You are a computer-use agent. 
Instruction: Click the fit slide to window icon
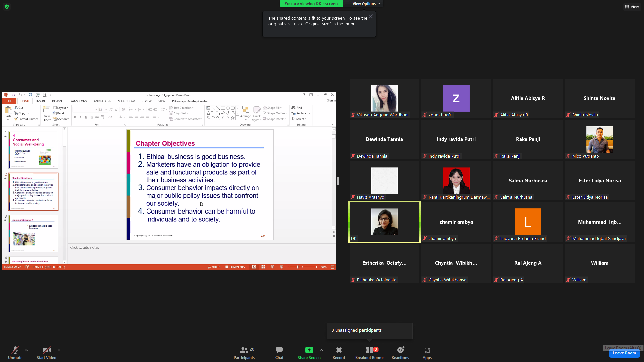[333, 267]
